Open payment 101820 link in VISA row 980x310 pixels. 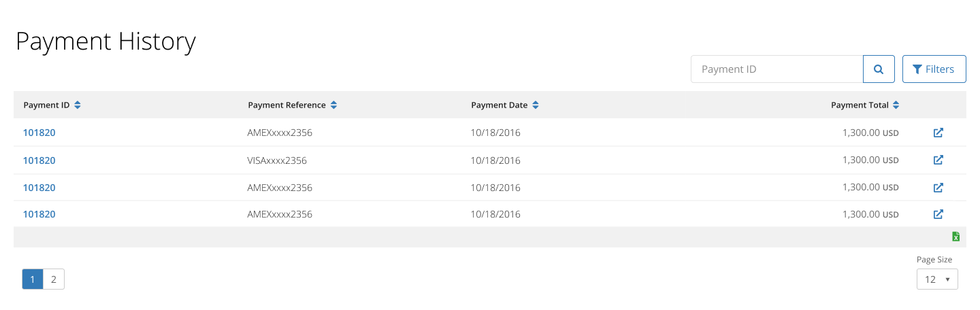39,160
